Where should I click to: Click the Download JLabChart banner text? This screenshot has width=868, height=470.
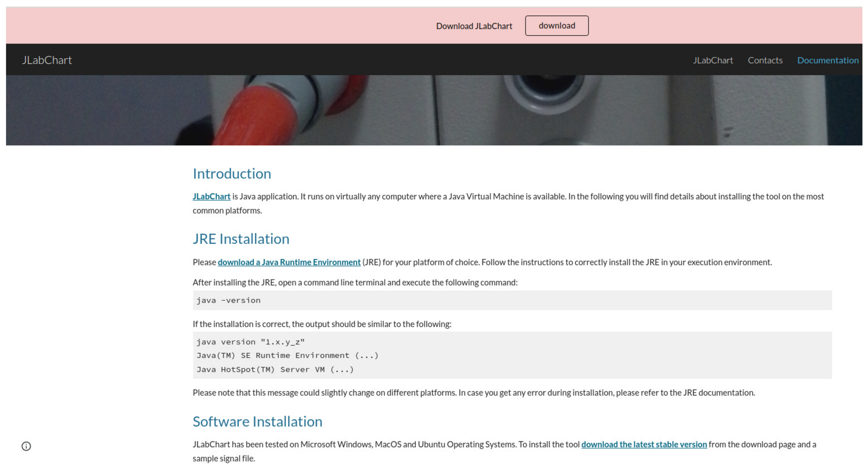474,26
